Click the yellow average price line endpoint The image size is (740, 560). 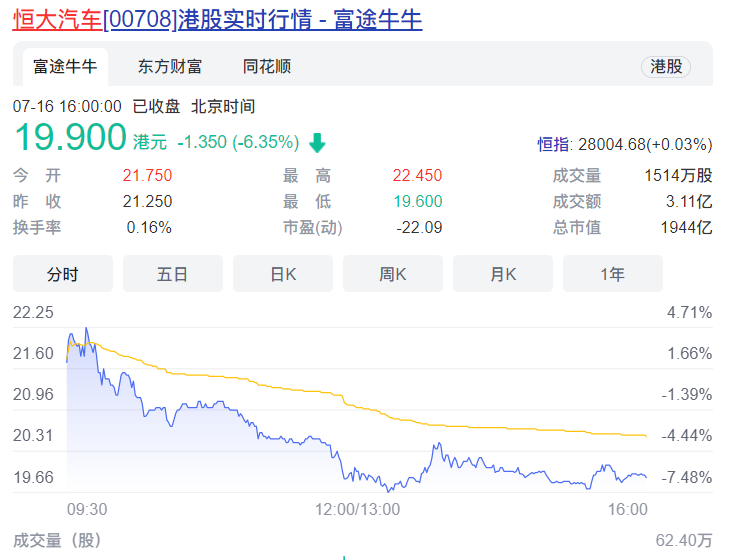[646, 435]
